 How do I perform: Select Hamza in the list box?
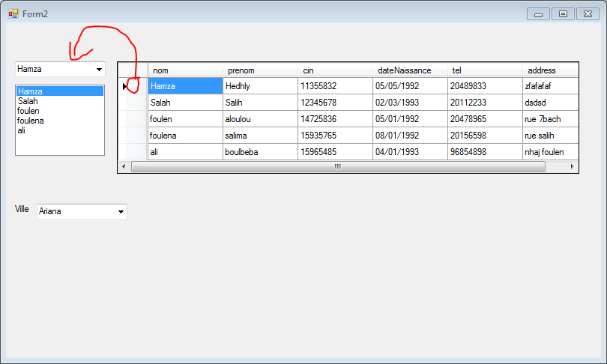pos(60,91)
